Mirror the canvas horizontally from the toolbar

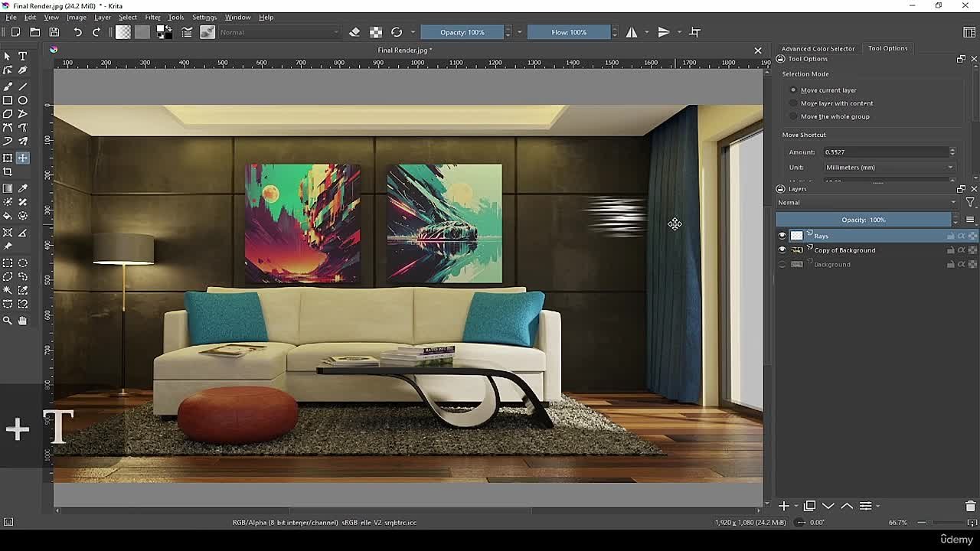(x=631, y=31)
